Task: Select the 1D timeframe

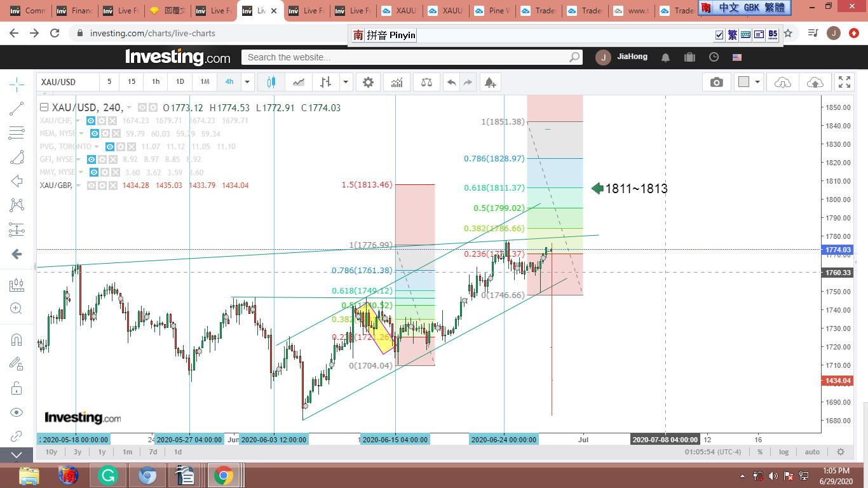Action: (x=180, y=82)
